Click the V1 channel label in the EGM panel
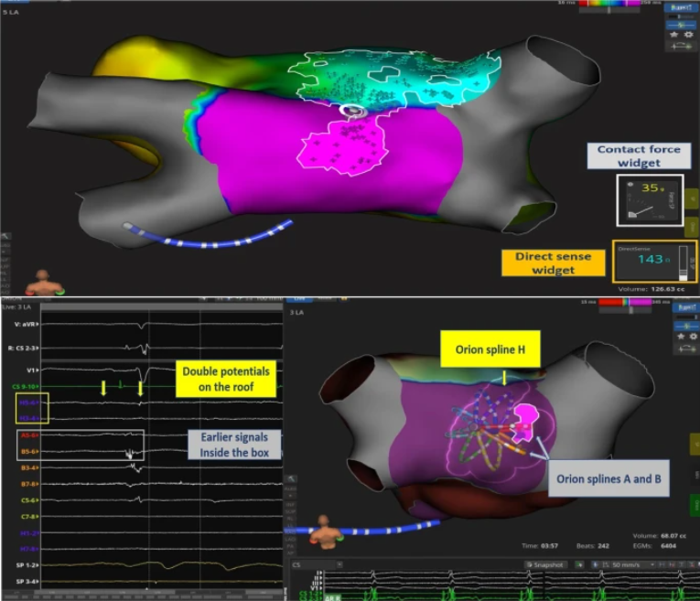Image resolution: width=700 pixels, height=601 pixels. [32, 370]
